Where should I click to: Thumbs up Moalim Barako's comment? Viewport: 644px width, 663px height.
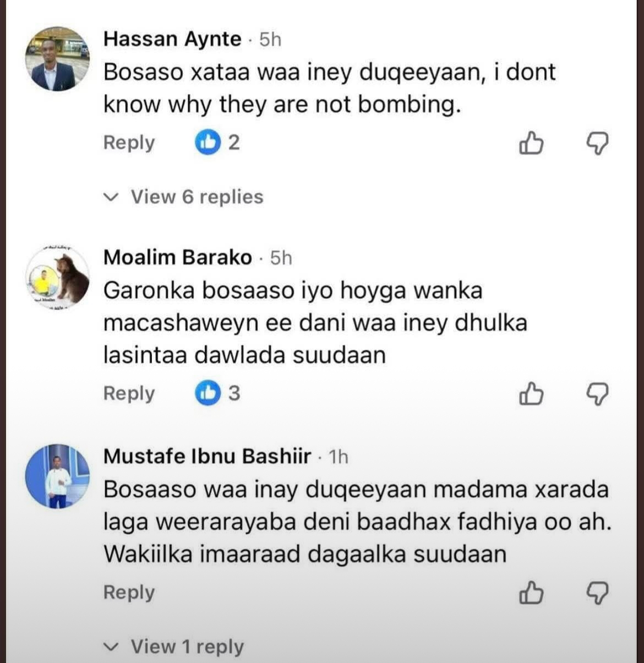pyautogui.click(x=531, y=394)
